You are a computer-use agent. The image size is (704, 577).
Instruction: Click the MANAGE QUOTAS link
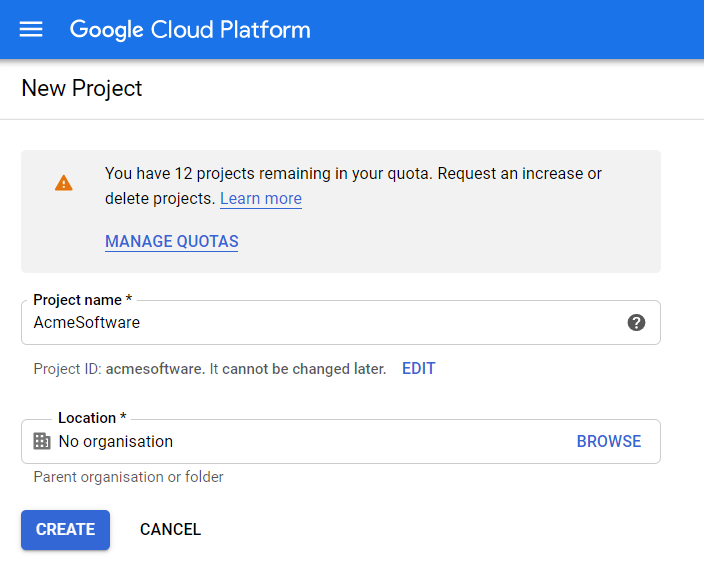tap(172, 242)
